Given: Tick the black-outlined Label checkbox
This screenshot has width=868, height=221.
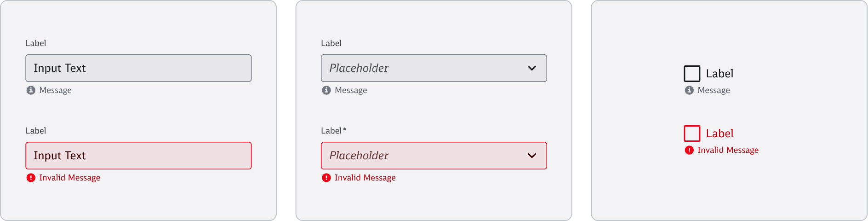Looking at the screenshot, I should tap(692, 74).
